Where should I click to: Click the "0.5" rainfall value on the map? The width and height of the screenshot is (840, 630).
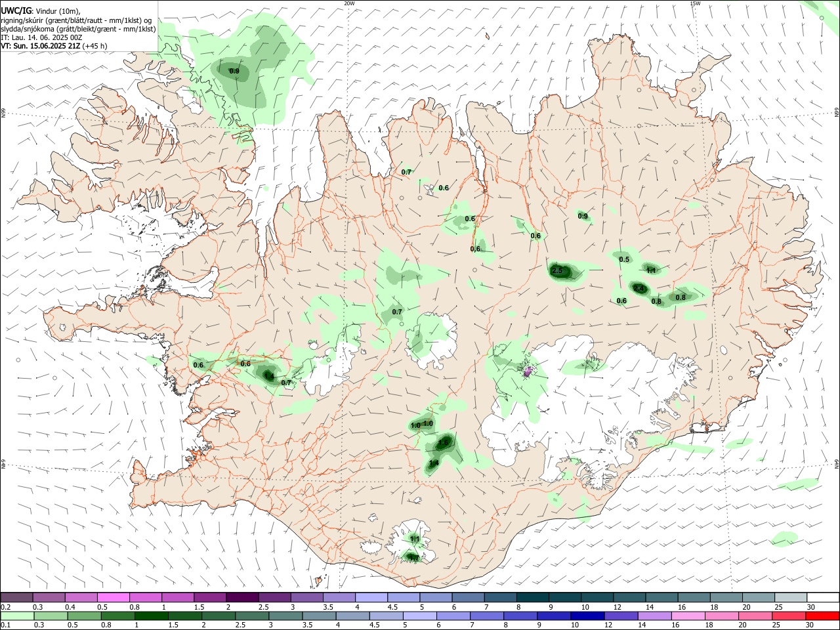pyautogui.click(x=624, y=260)
